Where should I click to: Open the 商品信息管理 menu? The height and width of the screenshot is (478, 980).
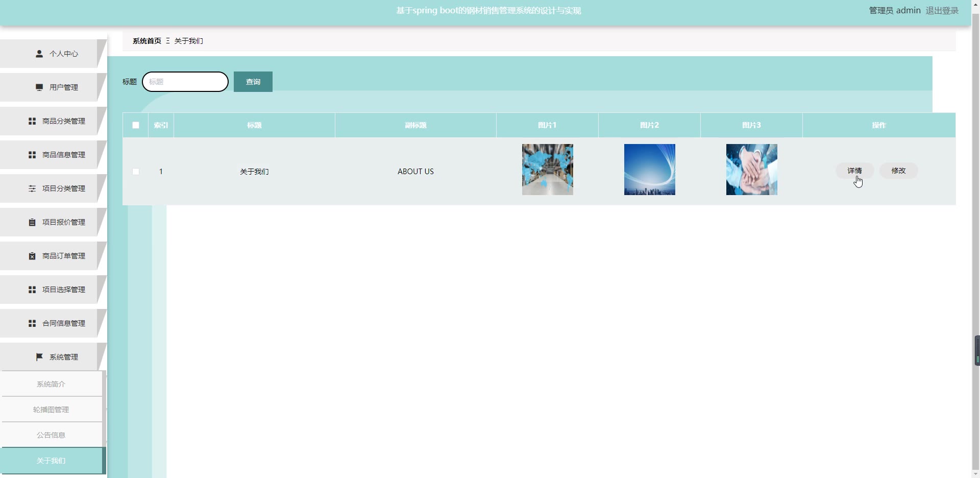[53, 155]
